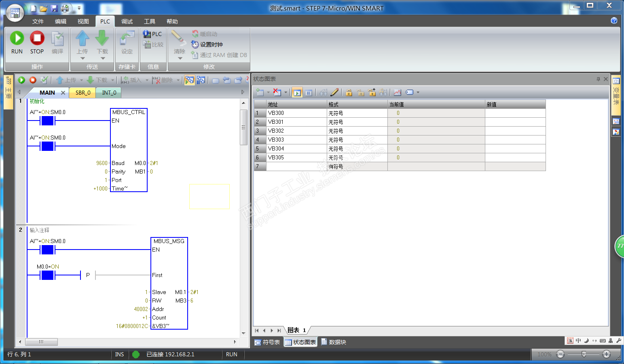Open PLC information in ribbon
624x364 pixels.
point(152,34)
